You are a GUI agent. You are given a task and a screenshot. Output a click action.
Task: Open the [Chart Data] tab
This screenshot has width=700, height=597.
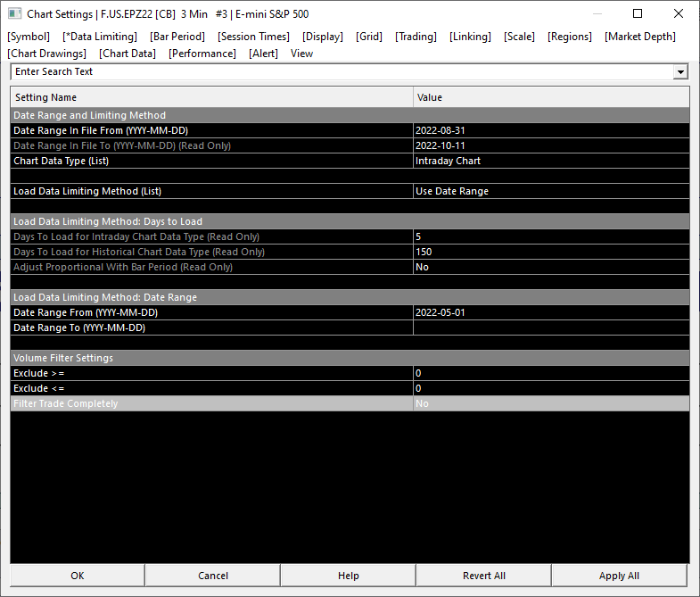point(128,54)
